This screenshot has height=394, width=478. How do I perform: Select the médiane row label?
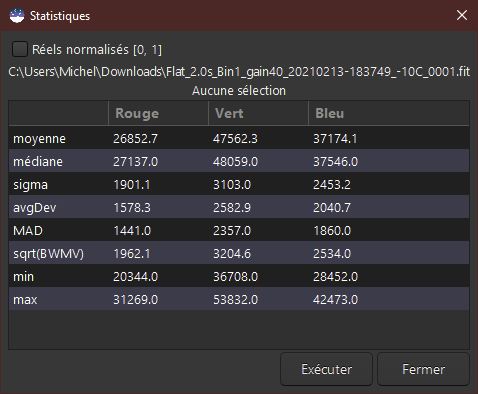38,162
